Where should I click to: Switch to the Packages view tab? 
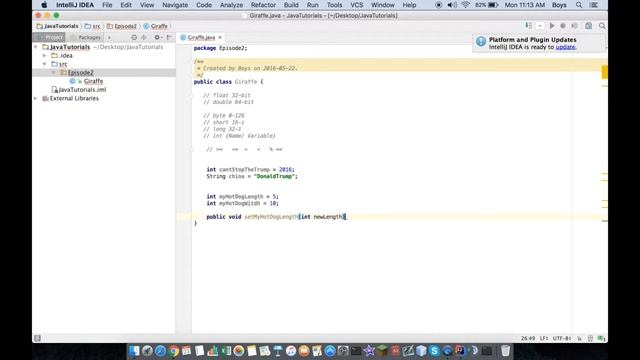(x=85, y=37)
